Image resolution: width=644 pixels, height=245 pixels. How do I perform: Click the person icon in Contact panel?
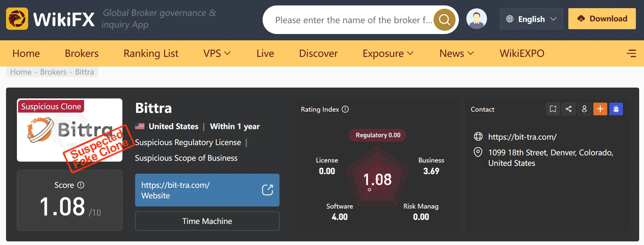click(x=584, y=109)
